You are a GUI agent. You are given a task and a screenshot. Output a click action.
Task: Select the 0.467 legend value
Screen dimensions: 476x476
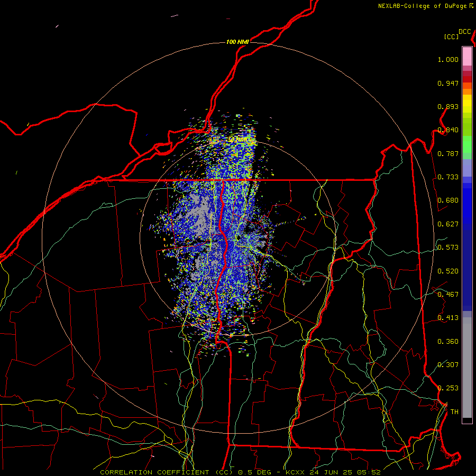pyautogui.click(x=448, y=295)
